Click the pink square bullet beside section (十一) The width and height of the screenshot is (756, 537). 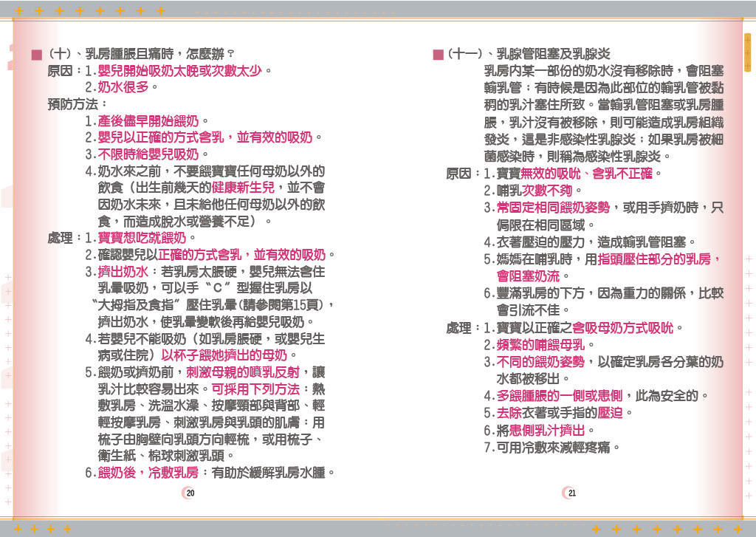click(438, 55)
